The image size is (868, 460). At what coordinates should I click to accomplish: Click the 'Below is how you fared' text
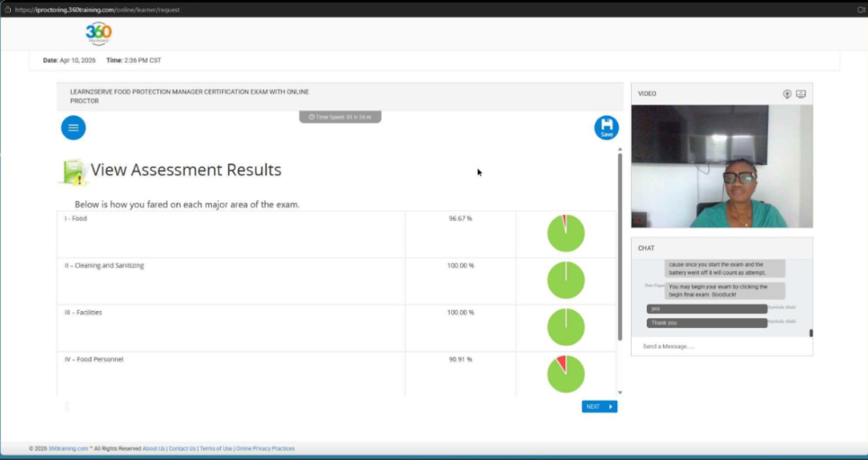[x=187, y=205]
